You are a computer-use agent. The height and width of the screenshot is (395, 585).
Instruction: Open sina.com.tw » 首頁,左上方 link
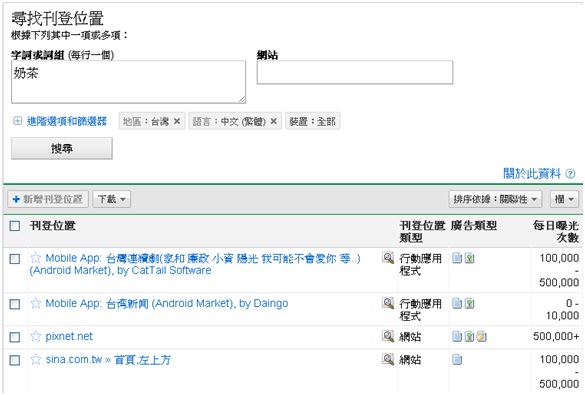point(108,360)
